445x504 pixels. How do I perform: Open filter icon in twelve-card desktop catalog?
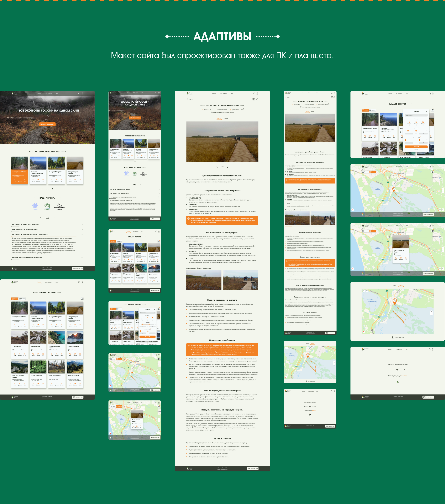click(82, 299)
